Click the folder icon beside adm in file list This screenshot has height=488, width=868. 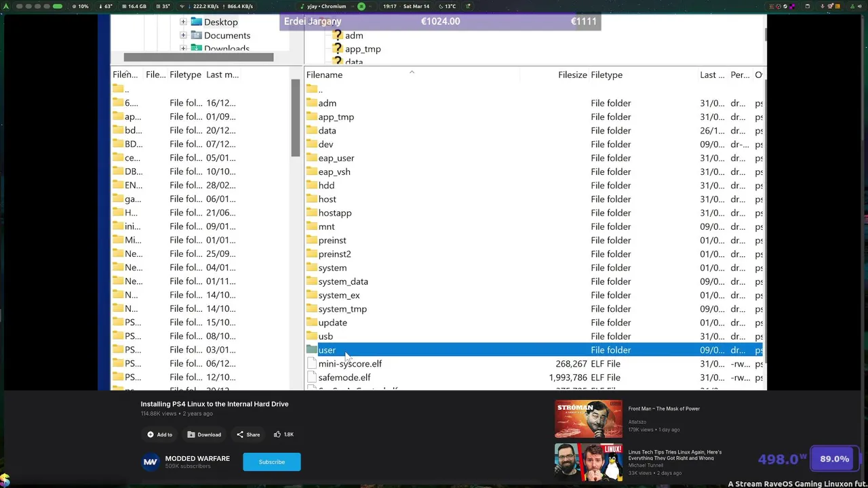(312, 103)
